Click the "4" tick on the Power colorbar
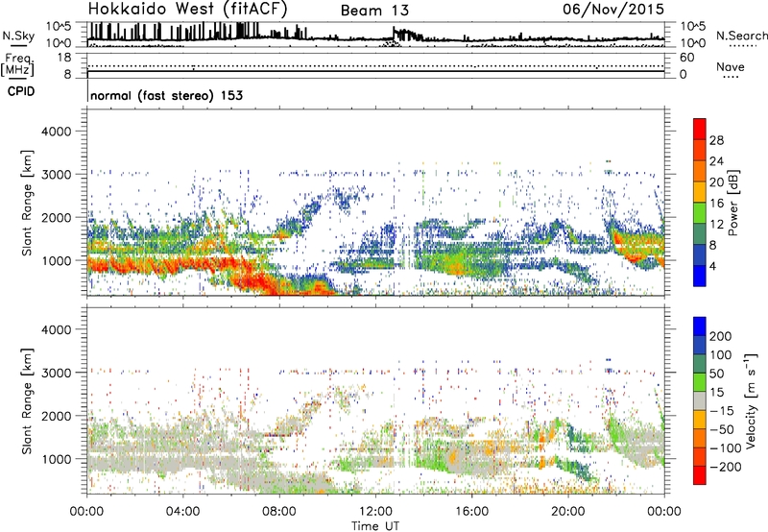The height and width of the screenshot is (532, 768). coord(712,266)
